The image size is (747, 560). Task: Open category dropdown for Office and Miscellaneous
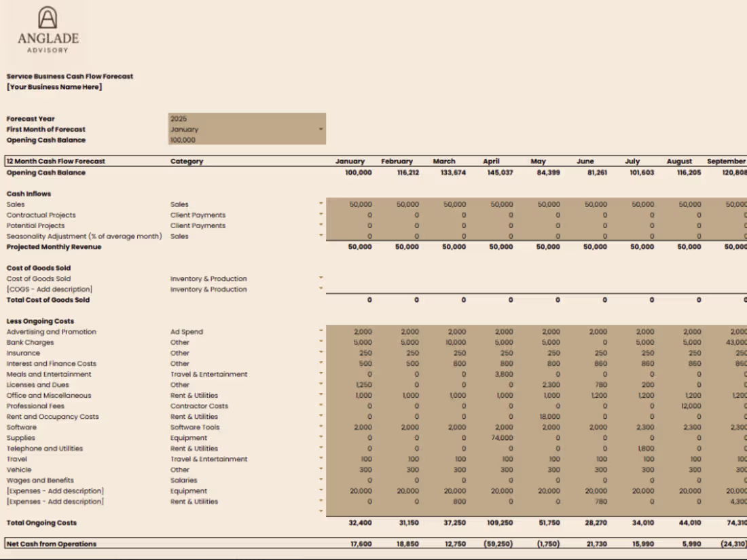pos(321,394)
